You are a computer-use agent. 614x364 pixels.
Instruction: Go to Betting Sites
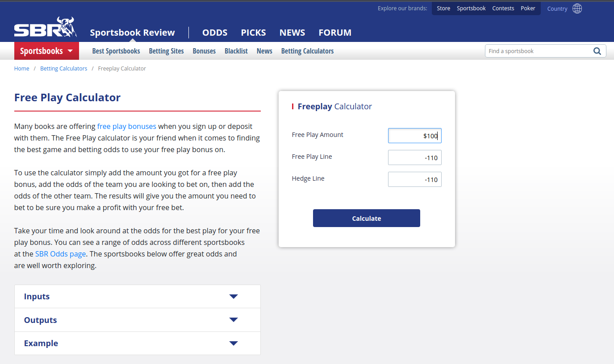click(x=166, y=51)
